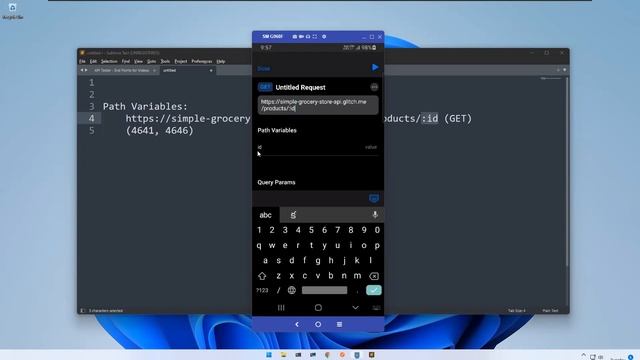Toggle Sublime sidebar icon in status bar

click(x=82, y=311)
